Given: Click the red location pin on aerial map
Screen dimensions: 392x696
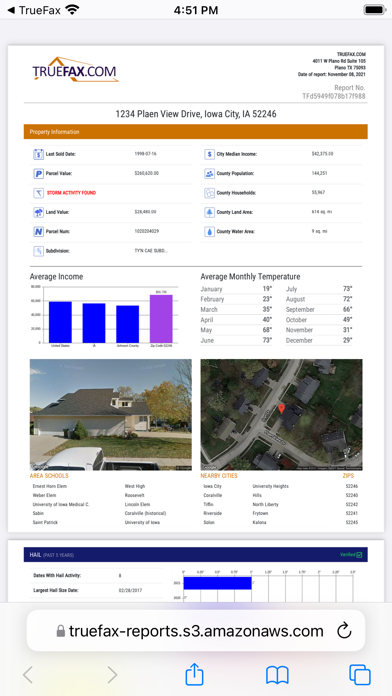Looking at the screenshot, I should pos(281,409).
